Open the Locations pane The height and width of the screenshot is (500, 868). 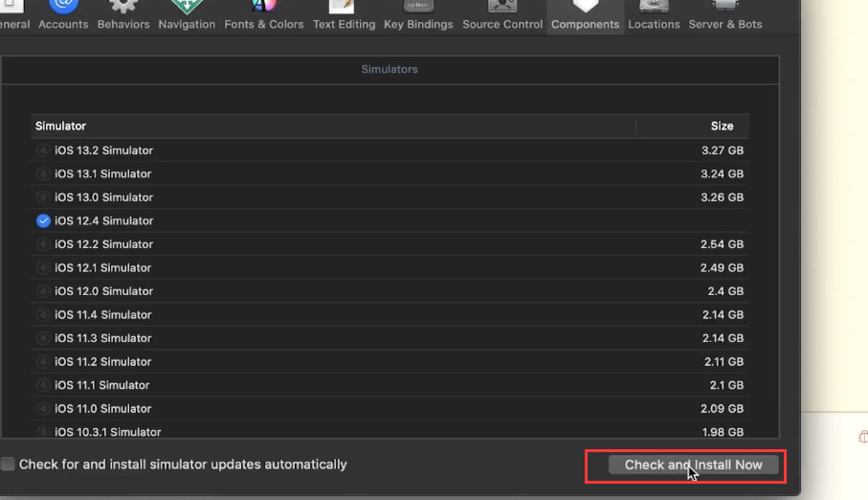coord(654,15)
